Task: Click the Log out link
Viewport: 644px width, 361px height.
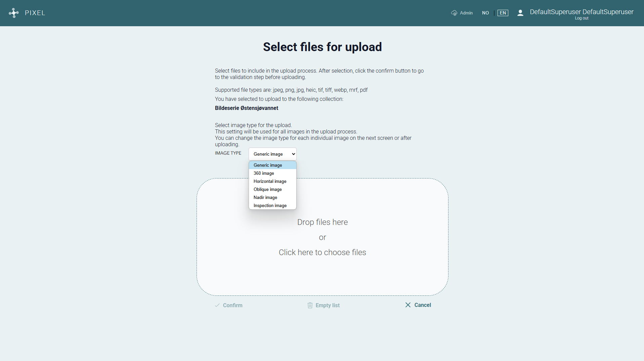Action: [582, 18]
